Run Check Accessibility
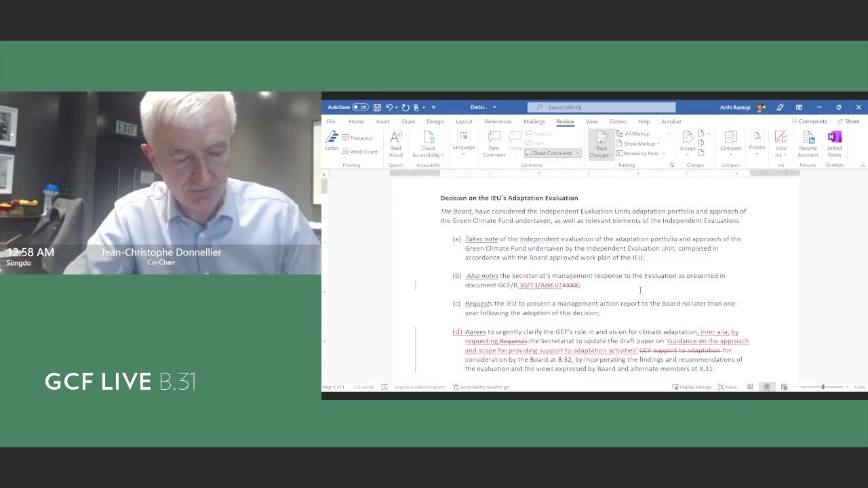This screenshot has height=488, width=868. (x=429, y=144)
